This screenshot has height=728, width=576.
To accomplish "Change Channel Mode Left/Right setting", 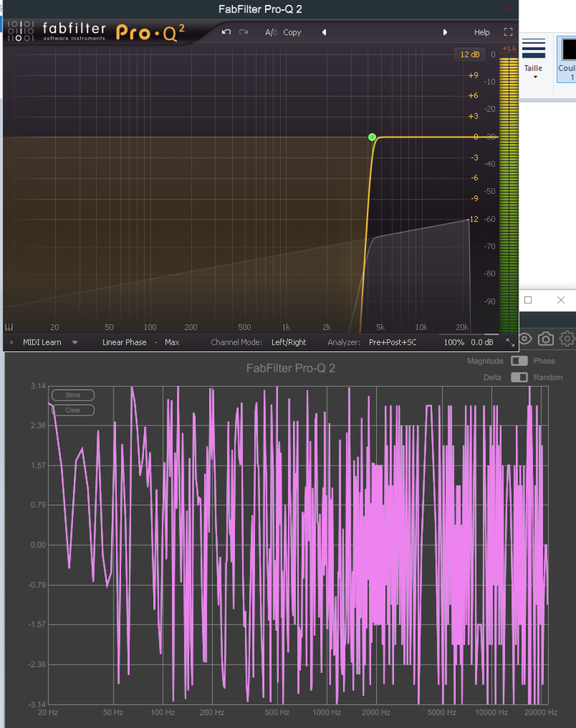I will pos(289,342).
